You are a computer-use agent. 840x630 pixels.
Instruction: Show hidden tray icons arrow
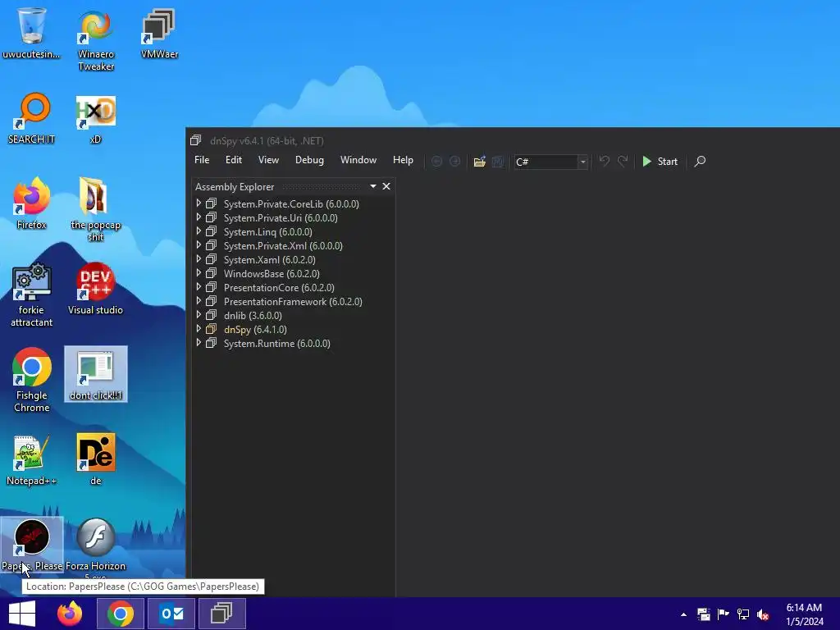683,614
